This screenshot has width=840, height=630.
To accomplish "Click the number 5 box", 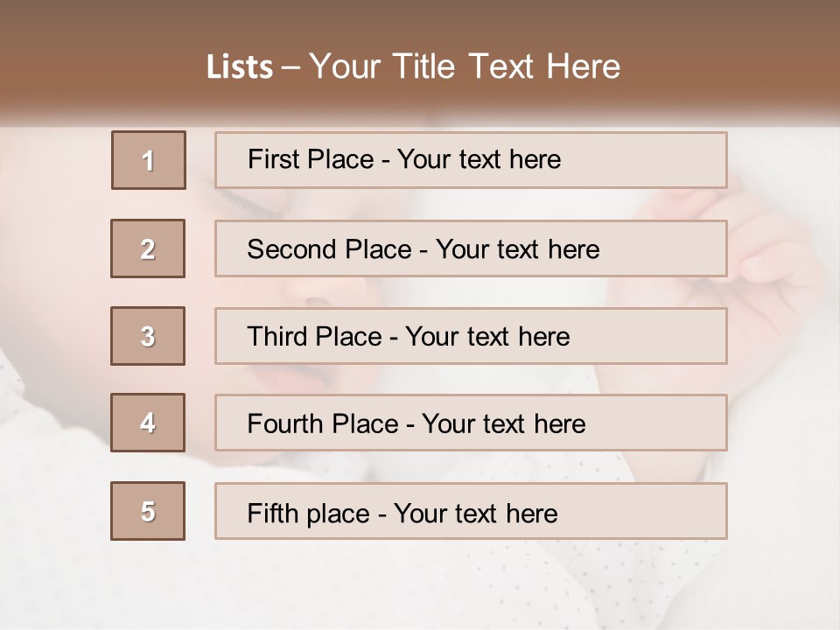I will click(x=148, y=511).
